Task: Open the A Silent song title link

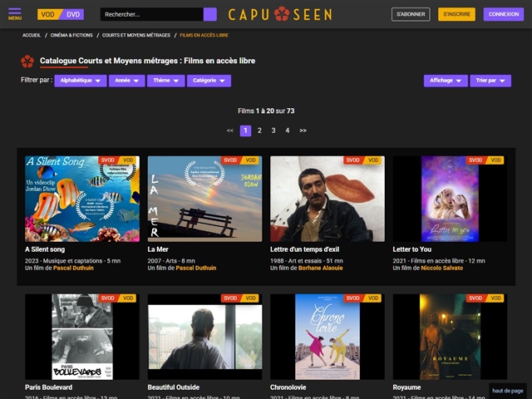Action: 45,249
